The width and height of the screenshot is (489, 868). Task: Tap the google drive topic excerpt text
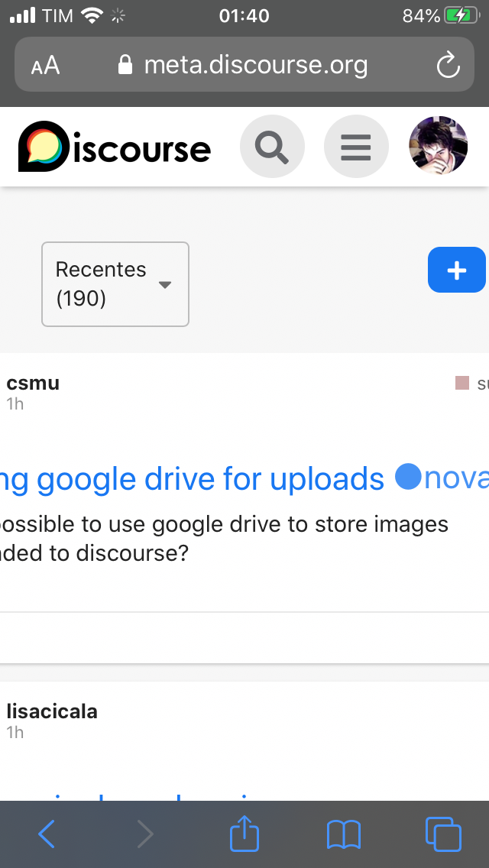coord(222,538)
